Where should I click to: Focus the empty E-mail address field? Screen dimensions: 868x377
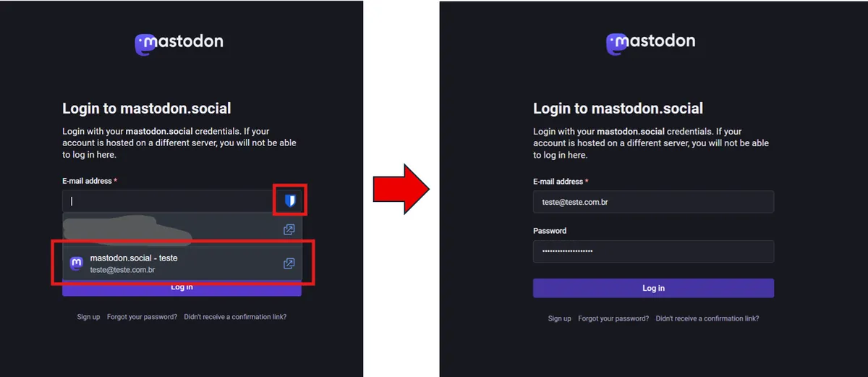[x=168, y=201]
